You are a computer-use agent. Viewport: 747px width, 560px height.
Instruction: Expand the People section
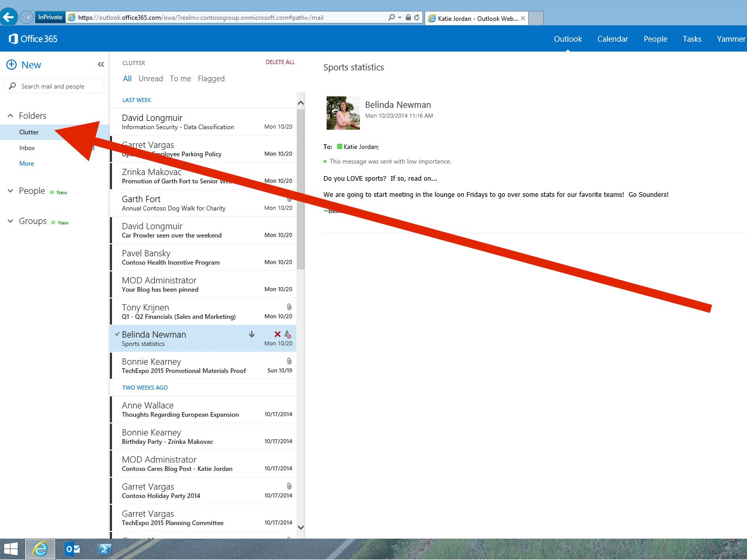pyautogui.click(x=10, y=191)
